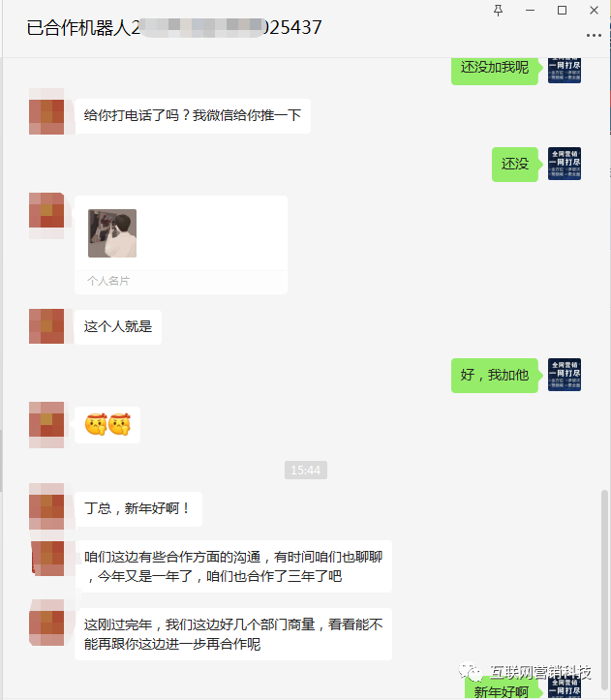Open the shared contact card (个人名片)
The height and width of the screenshot is (700, 611).
coord(181,245)
